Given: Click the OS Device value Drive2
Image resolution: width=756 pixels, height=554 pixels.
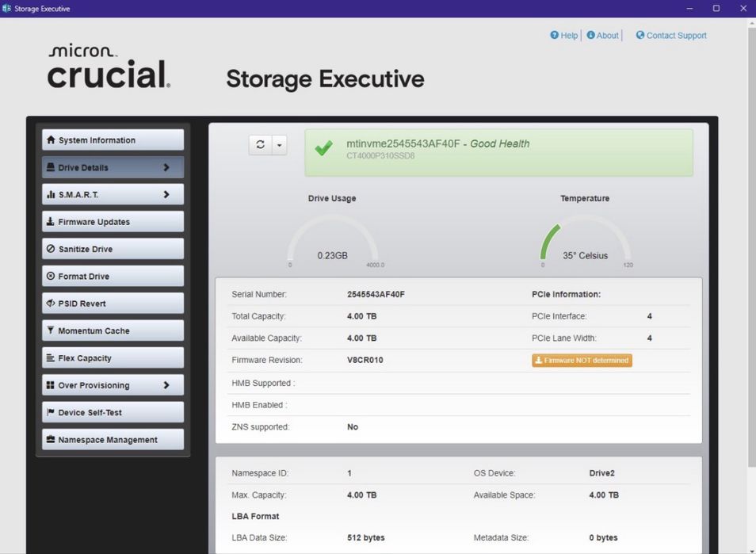Looking at the screenshot, I should [601, 473].
